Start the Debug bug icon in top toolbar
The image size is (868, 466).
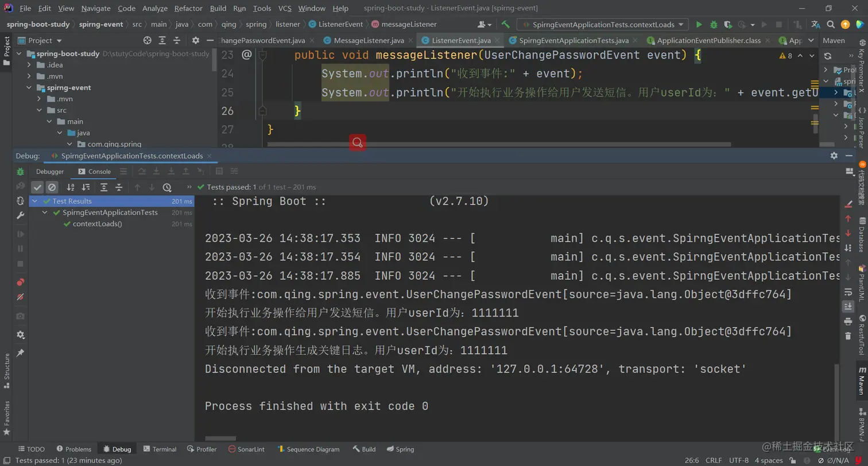pos(714,25)
